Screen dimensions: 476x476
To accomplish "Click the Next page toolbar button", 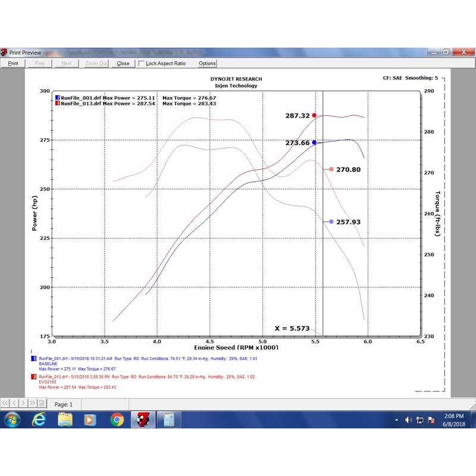I will (x=67, y=64).
